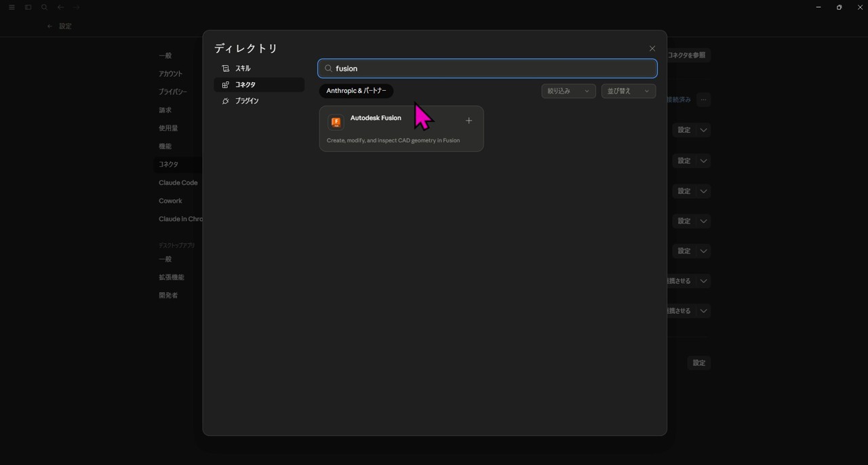Switch to Plugins (プラグイン) in the Directory

tap(246, 100)
